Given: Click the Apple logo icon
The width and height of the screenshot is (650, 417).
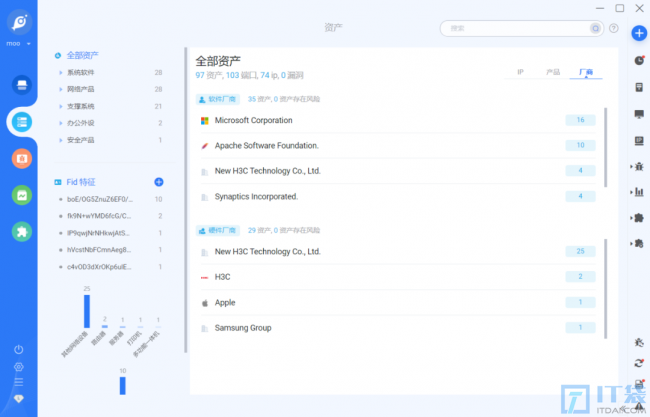Looking at the screenshot, I should click(x=204, y=303).
